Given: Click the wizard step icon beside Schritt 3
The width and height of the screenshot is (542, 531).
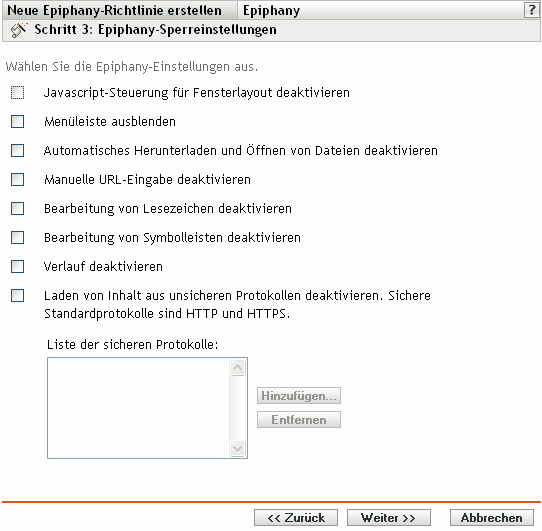Looking at the screenshot, I should (x=18, y=30).
